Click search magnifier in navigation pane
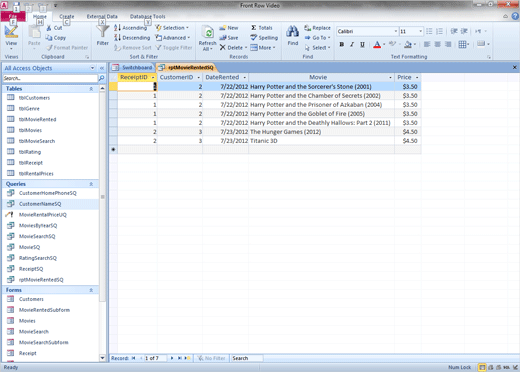 tap(101, 78)
